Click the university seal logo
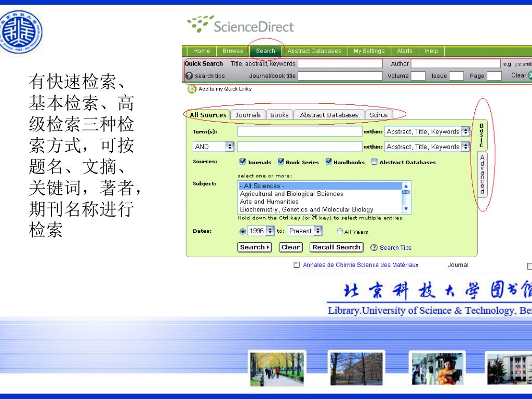Viewport: 532px width, 399px height. point(20,32)
